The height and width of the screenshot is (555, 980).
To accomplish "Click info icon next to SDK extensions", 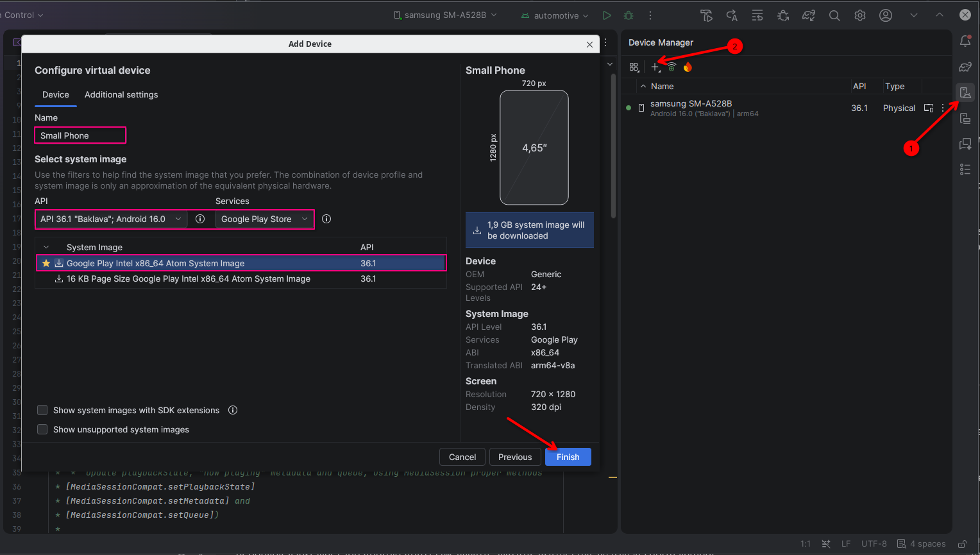I will 233,410.
